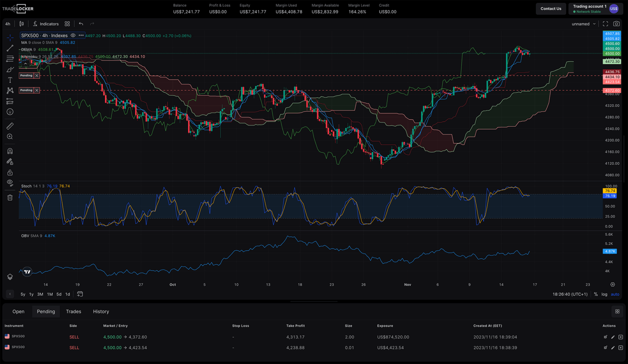Open SPX500 more options ellipsis menu

[81, 36]
